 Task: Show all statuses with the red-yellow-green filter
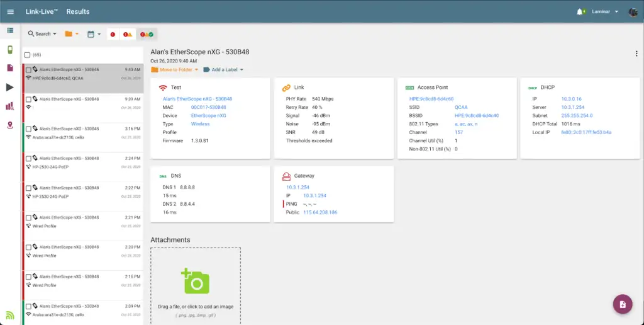147,34
